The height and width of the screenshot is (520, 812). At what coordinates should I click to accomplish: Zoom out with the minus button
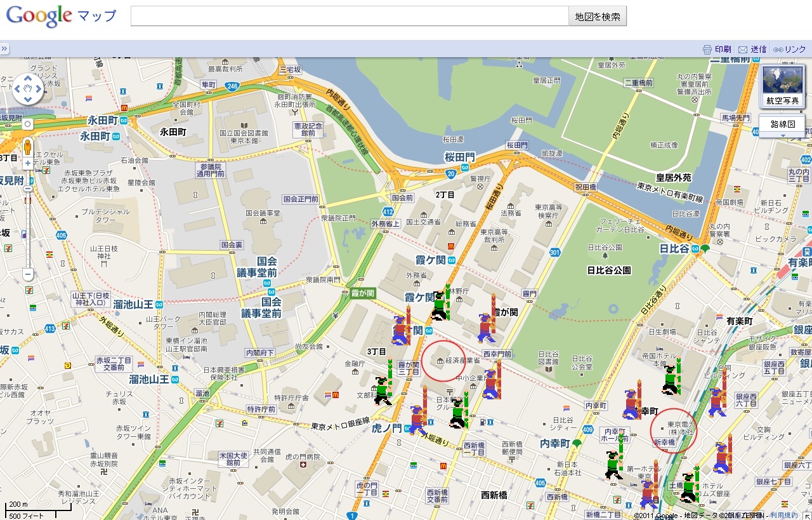(x=28, y=275)
